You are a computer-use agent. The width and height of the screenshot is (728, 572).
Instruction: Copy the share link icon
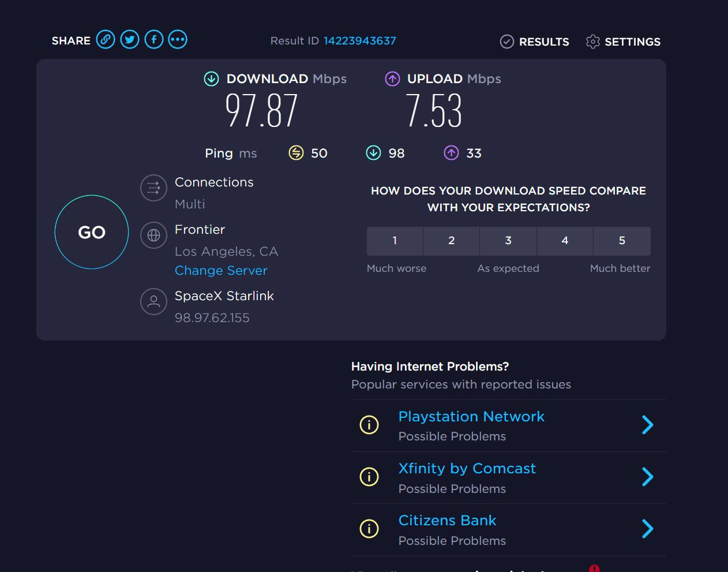[x=106, y=39]
